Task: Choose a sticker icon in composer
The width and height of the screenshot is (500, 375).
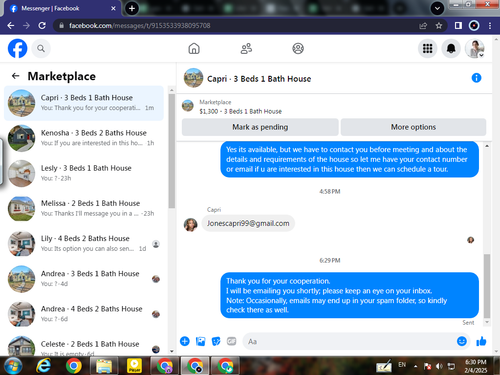Action: tap(216, 341)
